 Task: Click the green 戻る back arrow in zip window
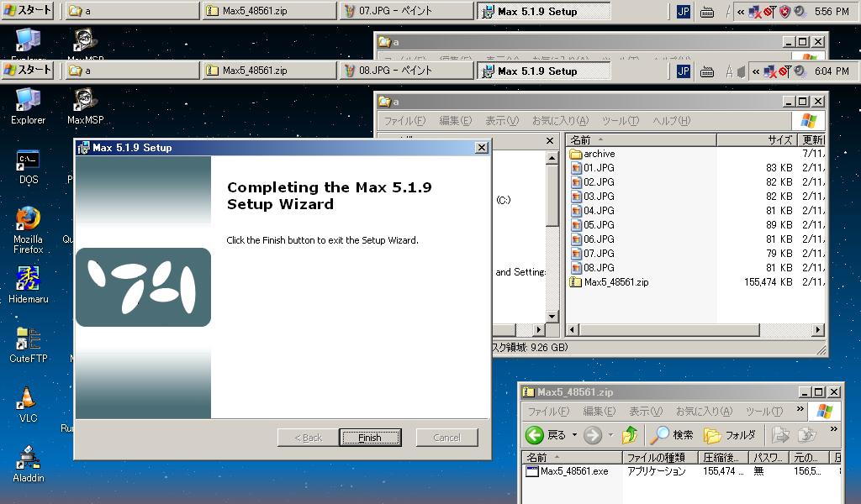click(x=534, y=435)
